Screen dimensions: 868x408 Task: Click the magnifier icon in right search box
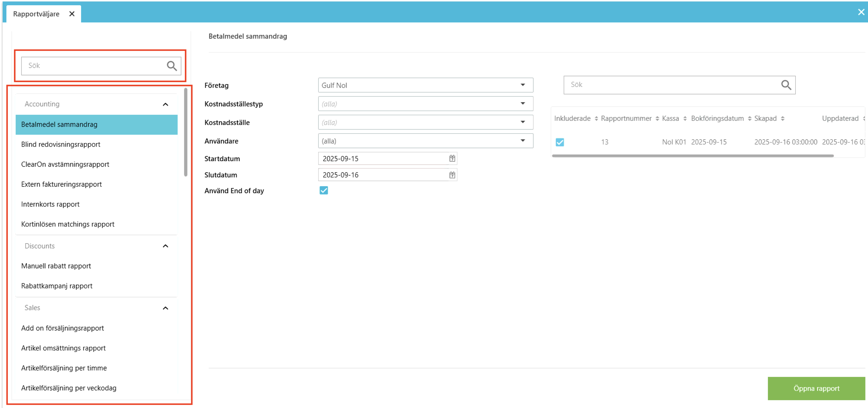click(786, 85)
